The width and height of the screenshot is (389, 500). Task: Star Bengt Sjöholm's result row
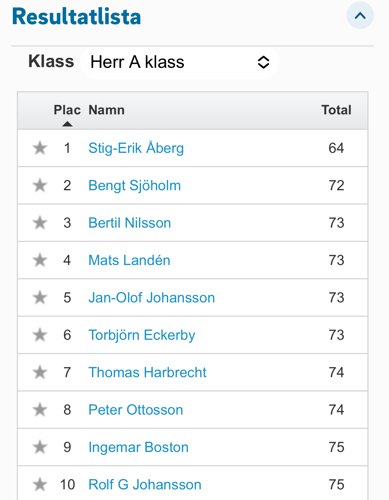pyautogui.click(x=40, y=185)
